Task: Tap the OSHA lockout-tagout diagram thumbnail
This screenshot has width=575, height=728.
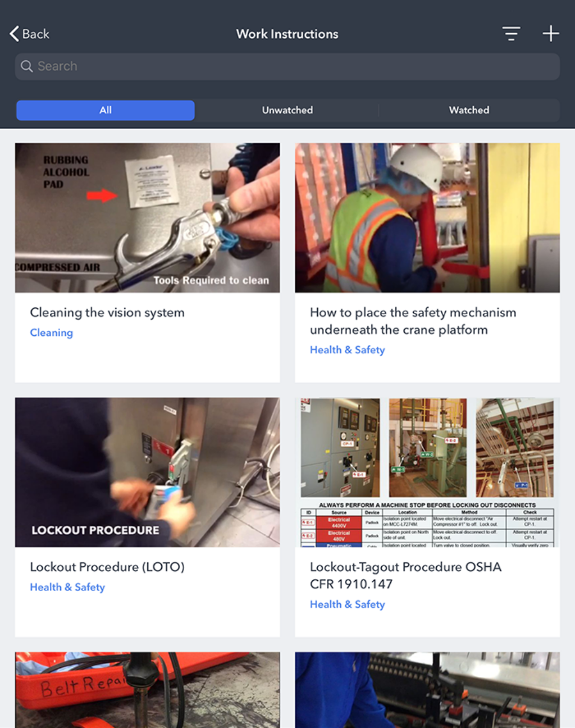Action: [427, 472]
